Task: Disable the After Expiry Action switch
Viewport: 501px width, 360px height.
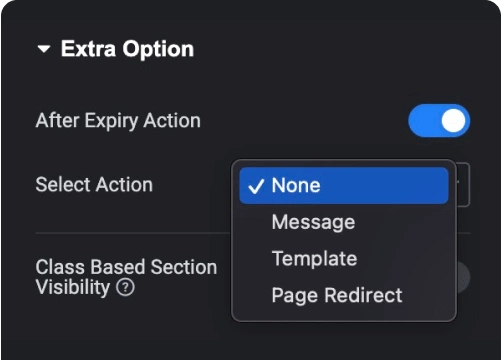Action: [x=439, y=121]
